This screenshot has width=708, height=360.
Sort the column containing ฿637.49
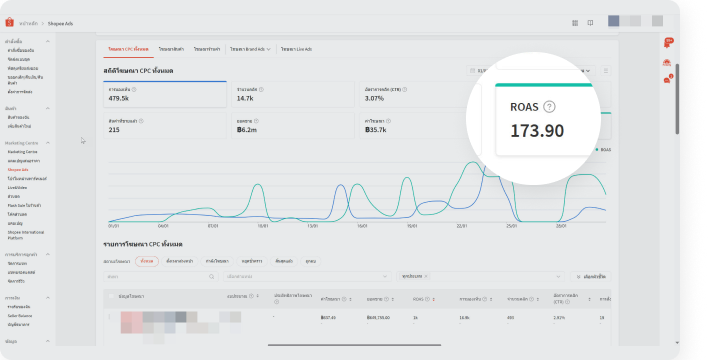[350, 299]
